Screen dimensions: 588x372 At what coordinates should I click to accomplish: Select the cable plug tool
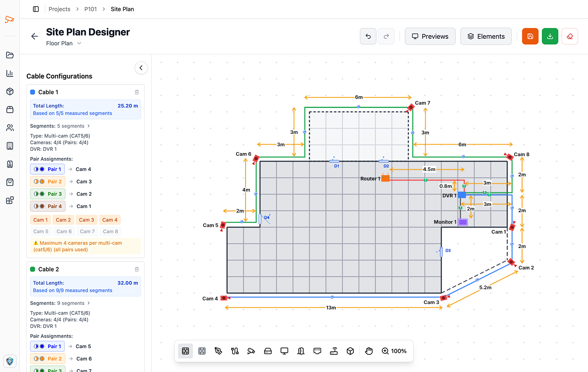235,351
